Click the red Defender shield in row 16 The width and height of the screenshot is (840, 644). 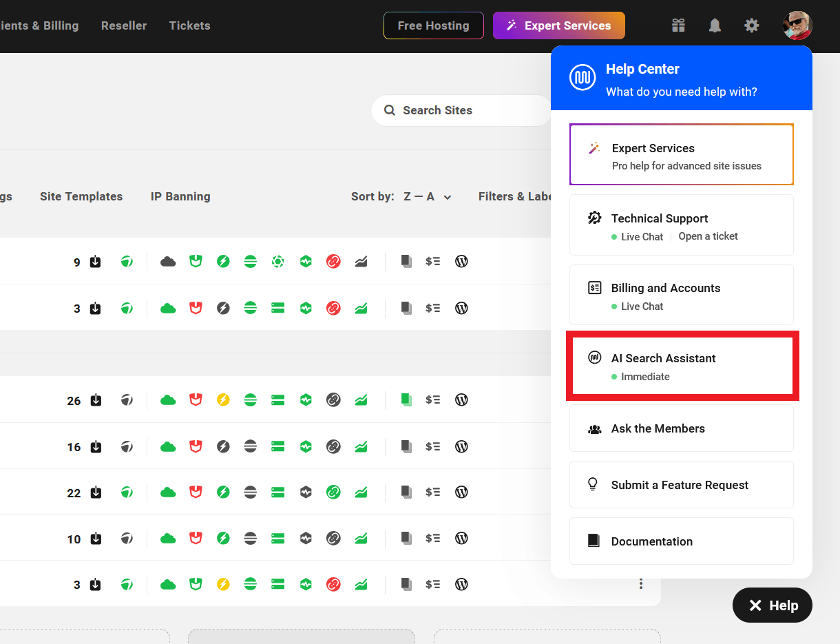pos(196,446)
